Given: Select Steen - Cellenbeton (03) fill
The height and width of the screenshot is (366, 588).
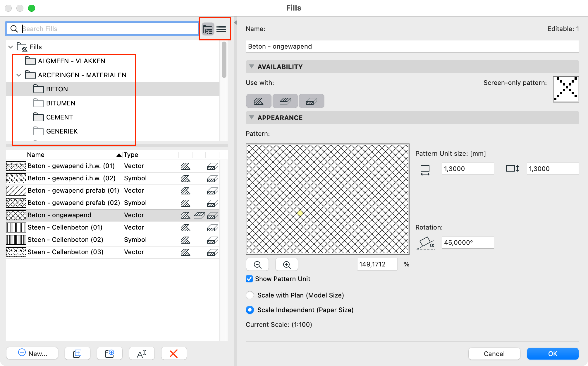Looking at the screenshot, I should coord(113,252).
